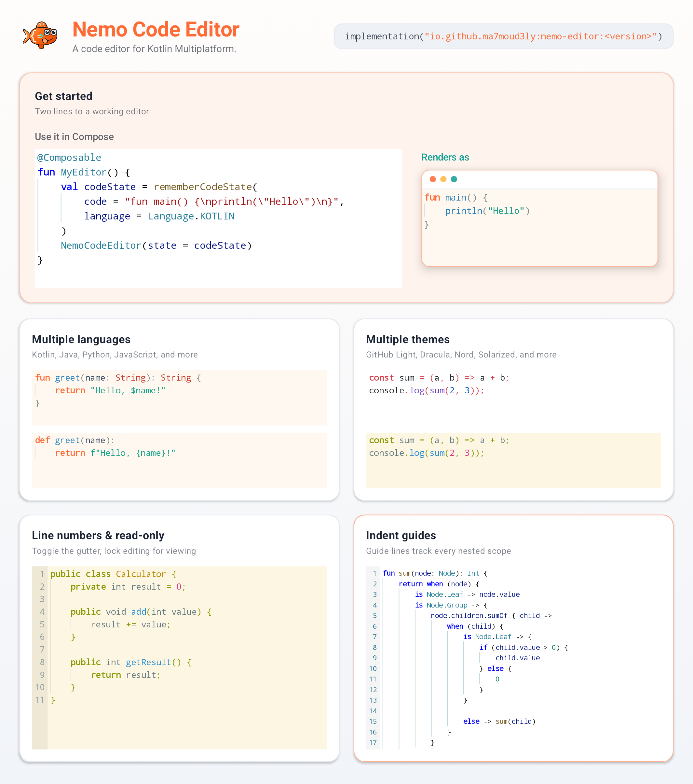693x784 pixels.
Task: Click the 'Use it in Compose' label
Action: pyautogui.click(x=75, y=137)
